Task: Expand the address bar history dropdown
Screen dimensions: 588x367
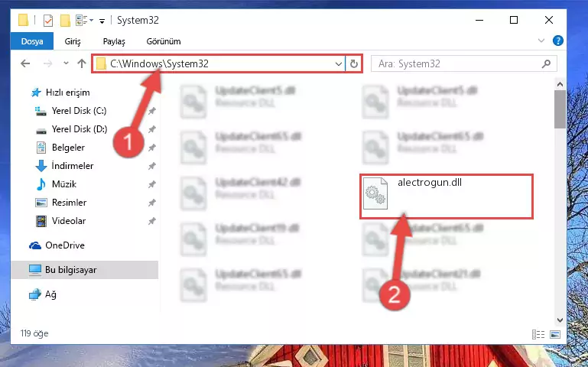Action: point(339,64)
